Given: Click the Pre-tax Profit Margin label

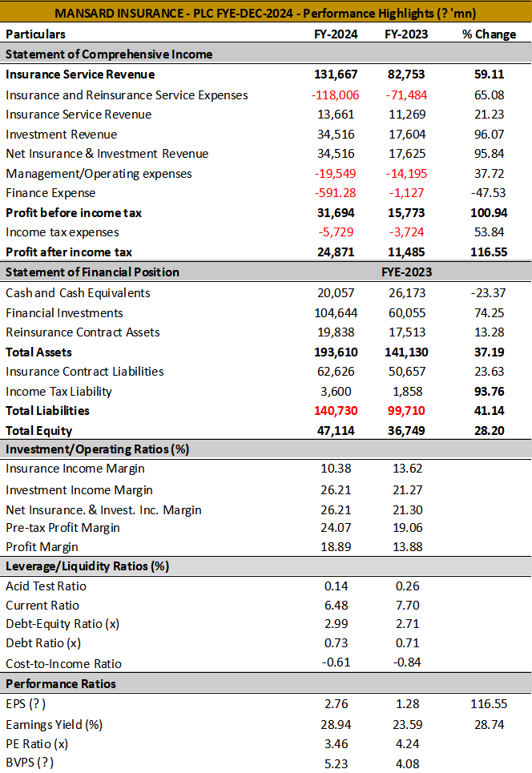Looking at the screenshot, I should pos(62,528).
